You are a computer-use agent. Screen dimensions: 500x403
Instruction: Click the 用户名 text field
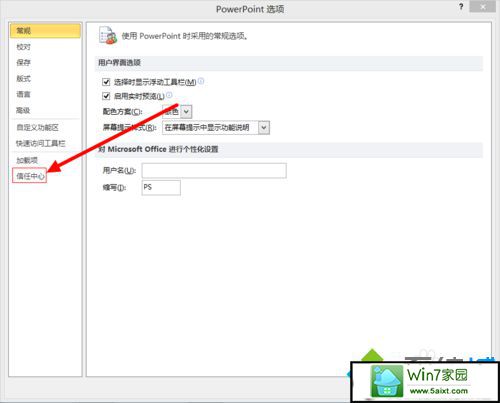pyautogui.click(x=214, y=171)
